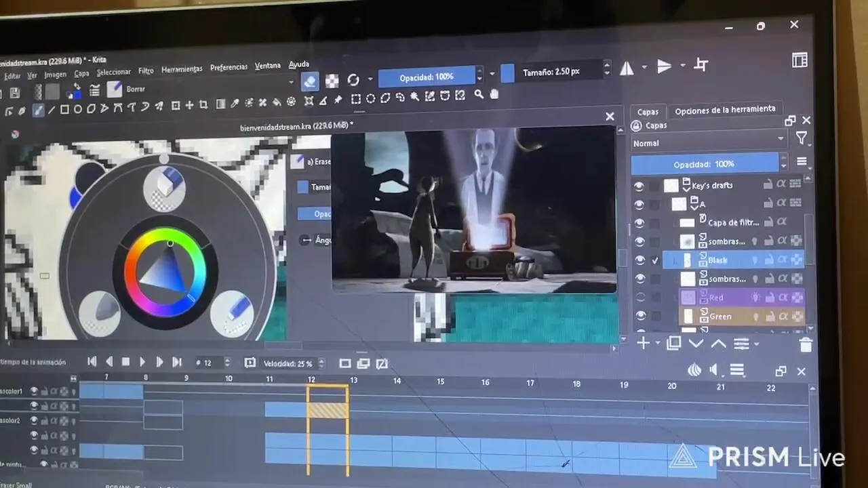This screenshot has width=868, height=488.
Task: Expand dropdown beside reload preset icon
Action: 370,79
